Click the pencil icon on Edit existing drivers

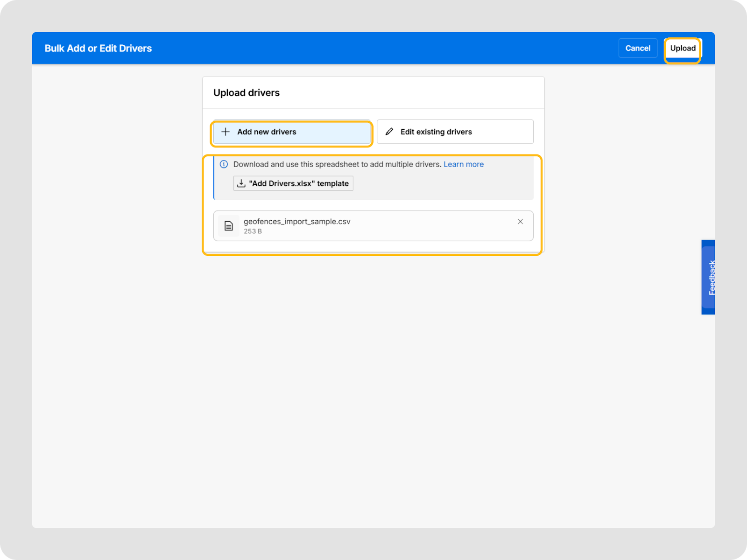(x=389, y=132)
